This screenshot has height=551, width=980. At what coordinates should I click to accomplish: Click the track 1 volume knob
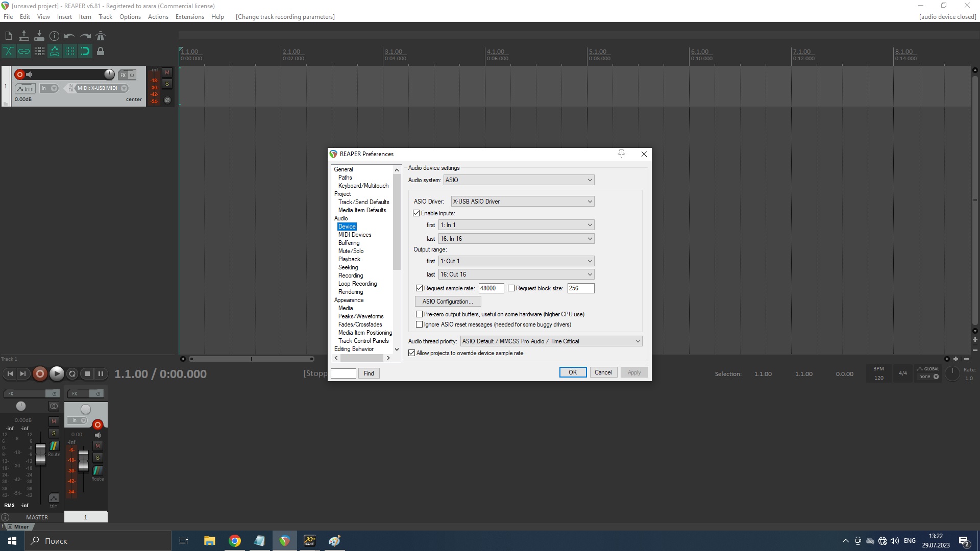click(109, 74)
